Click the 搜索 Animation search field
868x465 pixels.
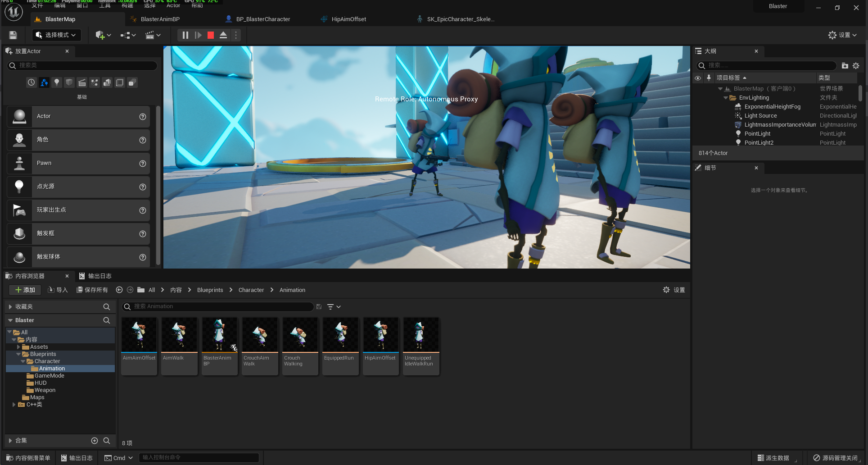218,307
